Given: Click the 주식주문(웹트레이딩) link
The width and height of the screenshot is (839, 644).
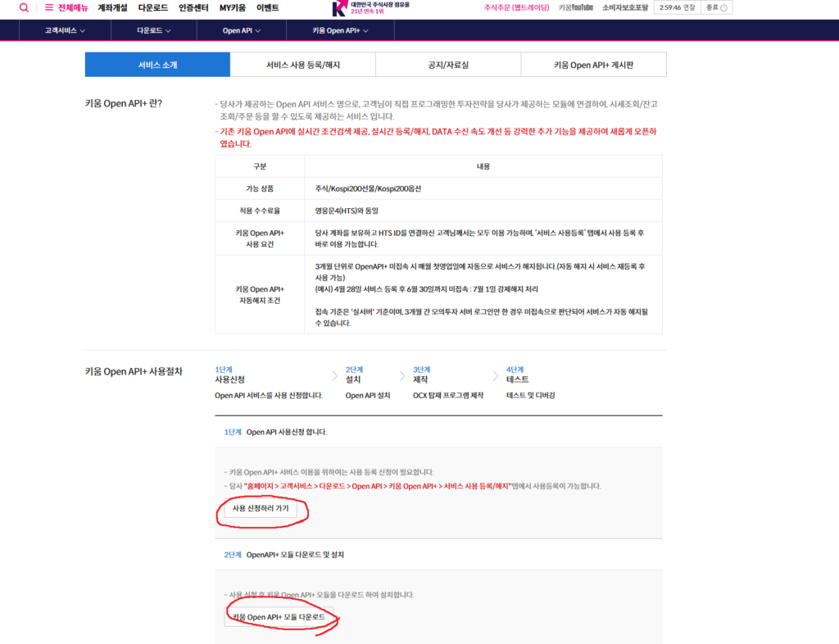Looking at the screenshot, I should click(516, 7).
